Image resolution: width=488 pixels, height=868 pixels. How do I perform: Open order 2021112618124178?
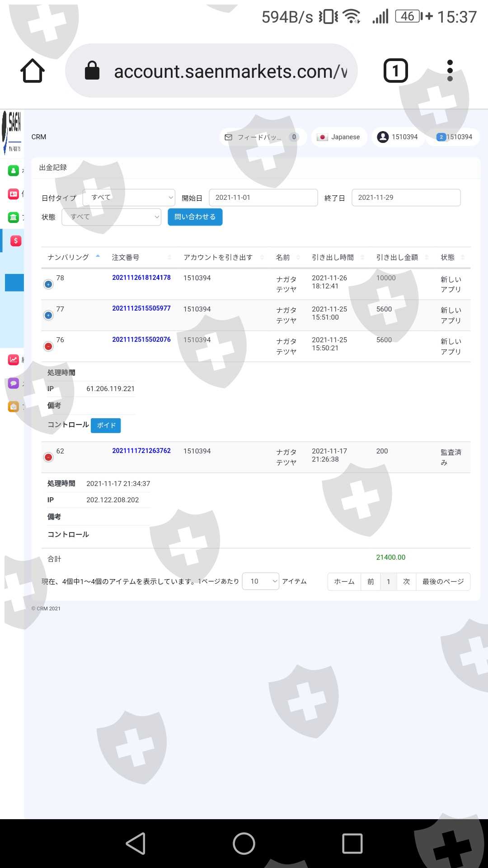click(141, 278)
